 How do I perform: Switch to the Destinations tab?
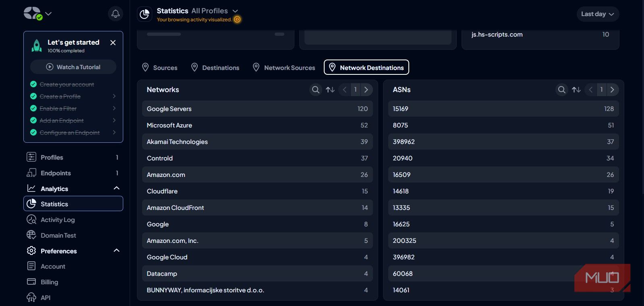(215, 68)
